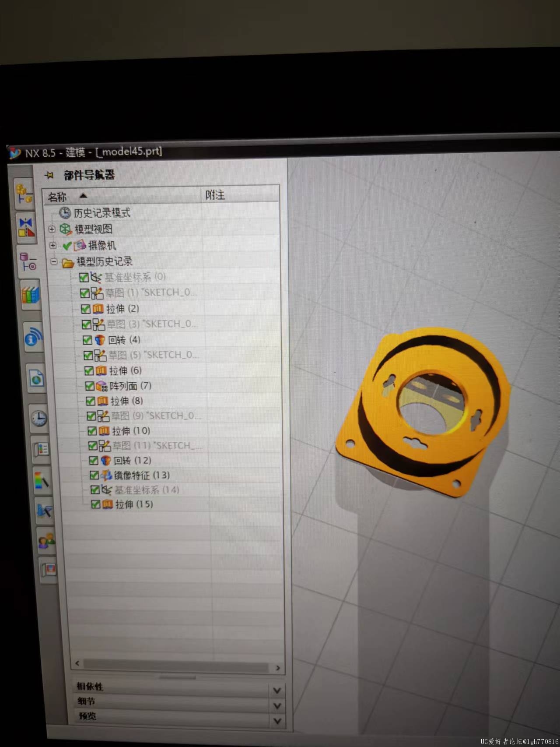560x747 pixels.
Task: Click the 阵列面 (7) pattern icon
Action: click(102, 386)
